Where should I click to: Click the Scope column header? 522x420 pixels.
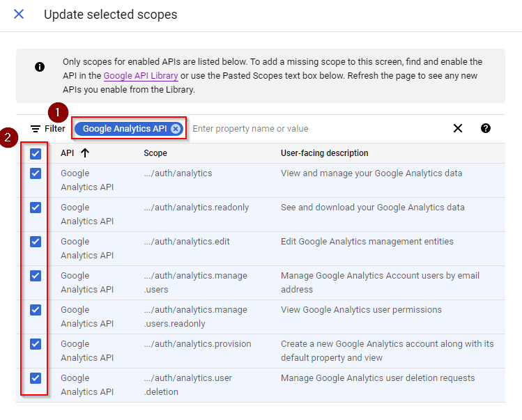pos(155,153)
